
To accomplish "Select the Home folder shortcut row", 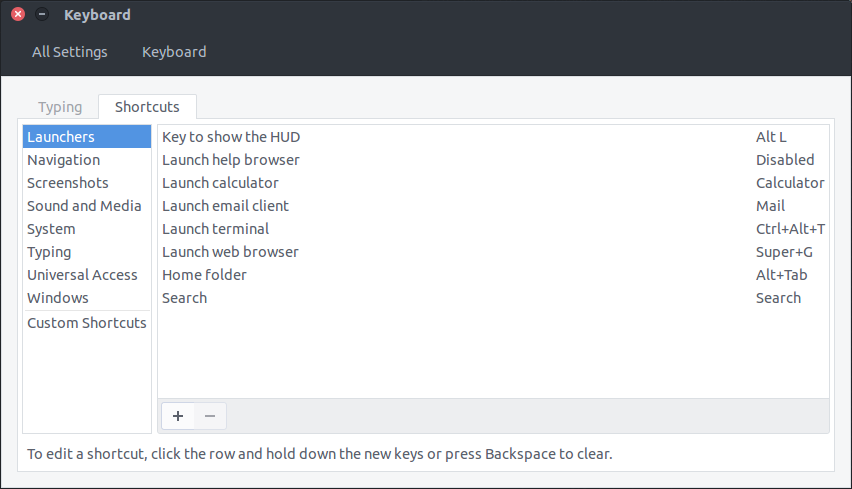I will tap(493, 275).
